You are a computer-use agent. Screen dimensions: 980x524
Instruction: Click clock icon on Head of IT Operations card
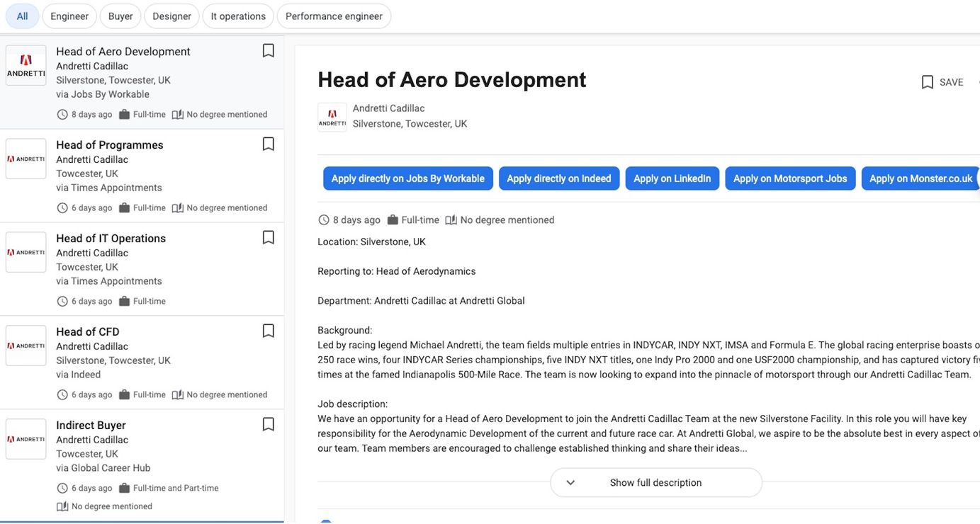click(62, 302)
